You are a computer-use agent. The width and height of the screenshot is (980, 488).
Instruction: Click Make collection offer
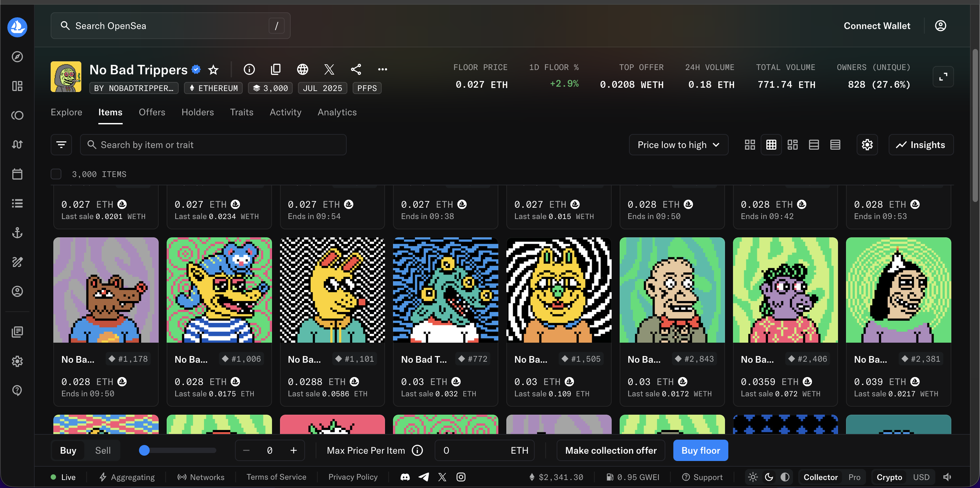(611, 450)
